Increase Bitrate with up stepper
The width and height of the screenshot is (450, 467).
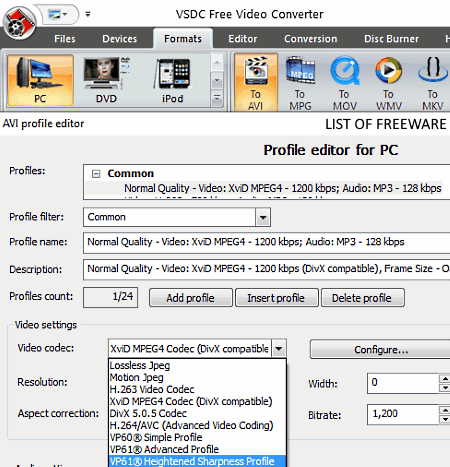(445, 410)
